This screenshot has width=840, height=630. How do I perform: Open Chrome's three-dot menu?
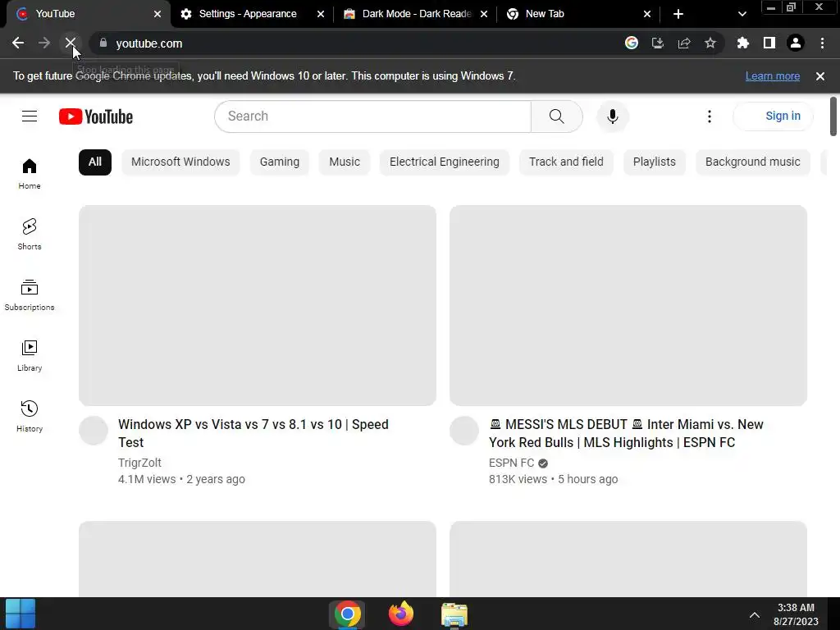click(822, 43)
